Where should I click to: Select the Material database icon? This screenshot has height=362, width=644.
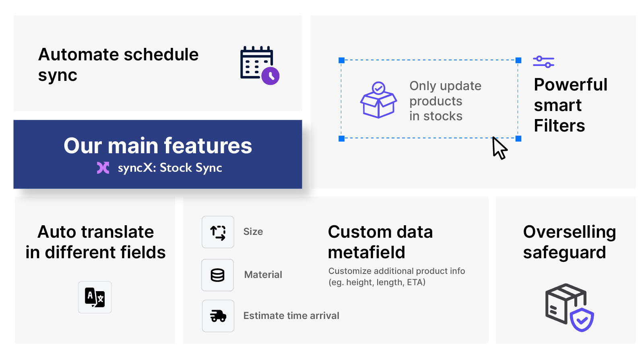coord(217,275)
